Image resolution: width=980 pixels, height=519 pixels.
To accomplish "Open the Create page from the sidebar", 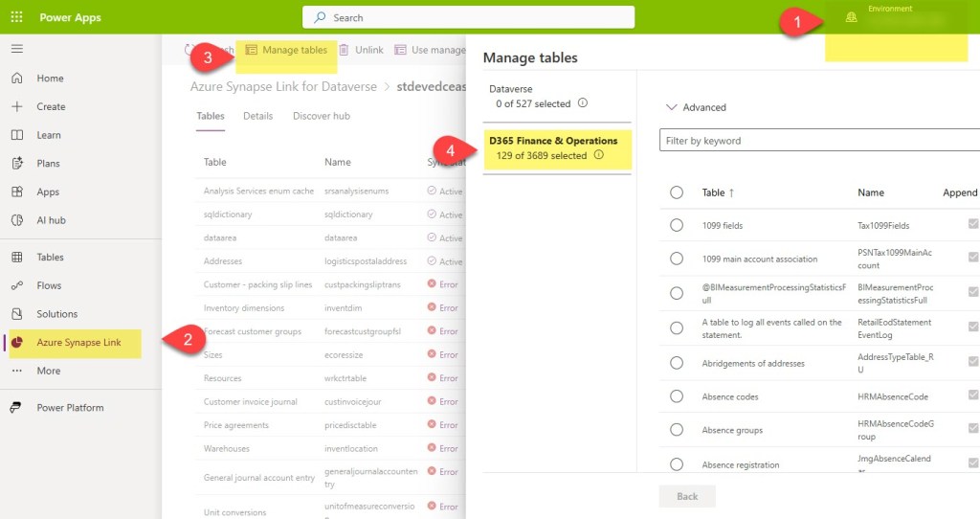I will [x=51, y=107].
